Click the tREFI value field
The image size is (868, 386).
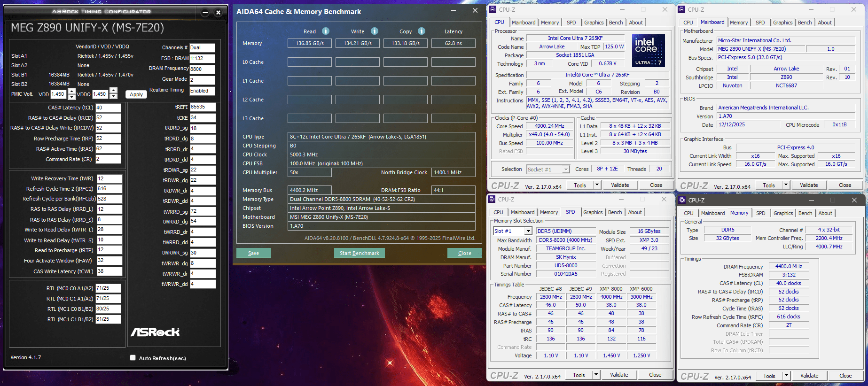pyautogui.click(x=203, y=107)
